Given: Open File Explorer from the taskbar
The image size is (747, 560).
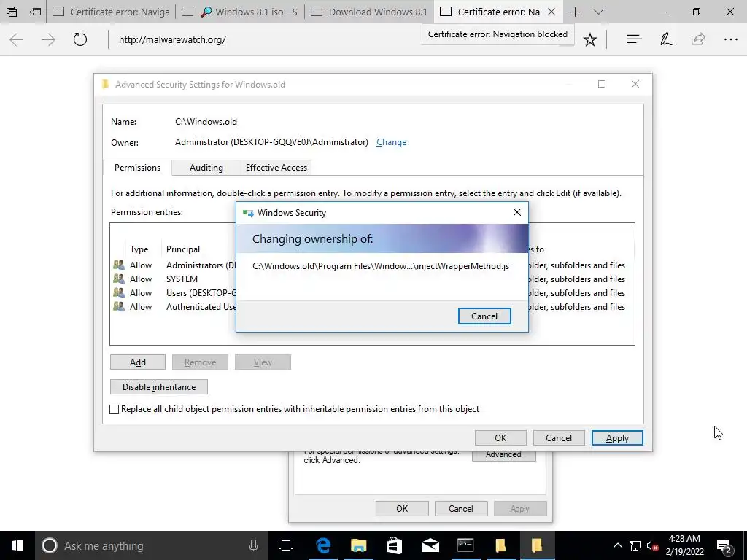Looking at the screenshot, I should (x=359, y=545).
